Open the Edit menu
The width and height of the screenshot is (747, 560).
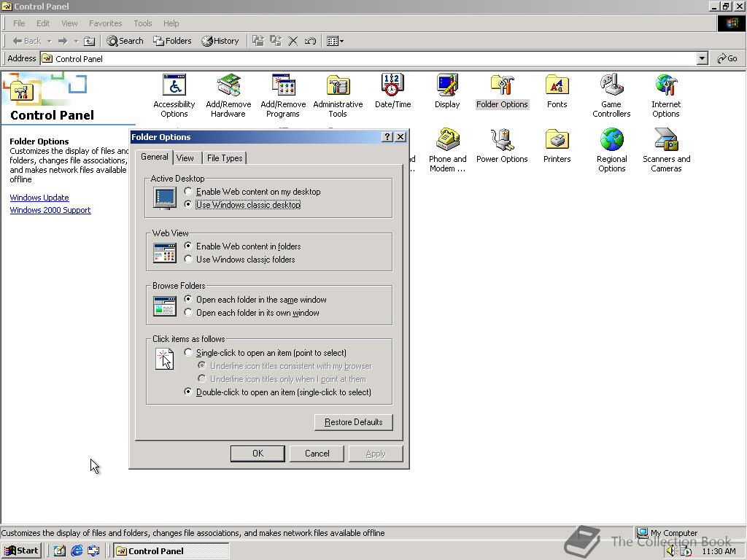tap(43, 23)
